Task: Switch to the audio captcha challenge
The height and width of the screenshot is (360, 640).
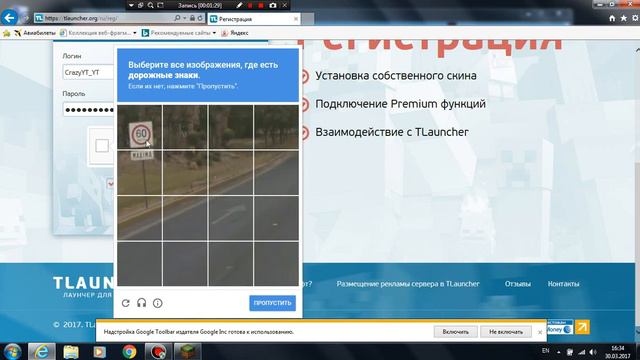Action: [142, 303]
